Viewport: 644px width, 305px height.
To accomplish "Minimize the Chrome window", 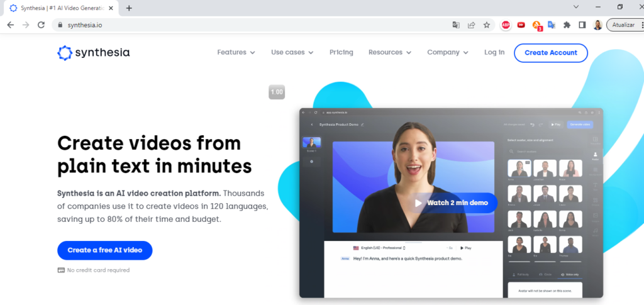I will tap(598, 7).
